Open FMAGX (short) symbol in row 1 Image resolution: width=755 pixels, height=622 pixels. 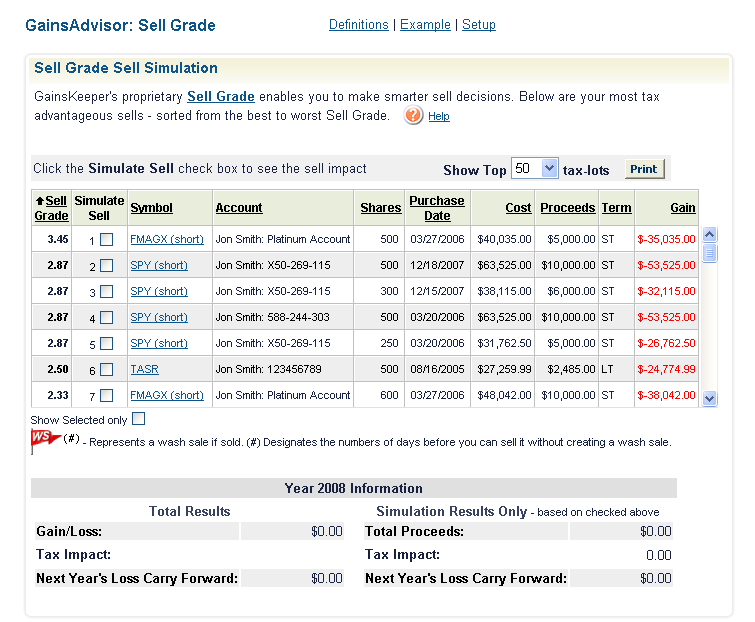[167, 239]
